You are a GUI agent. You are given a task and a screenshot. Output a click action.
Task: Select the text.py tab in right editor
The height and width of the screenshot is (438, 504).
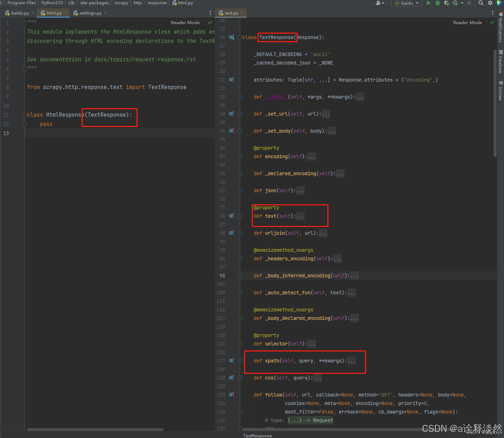click(231, 13)
